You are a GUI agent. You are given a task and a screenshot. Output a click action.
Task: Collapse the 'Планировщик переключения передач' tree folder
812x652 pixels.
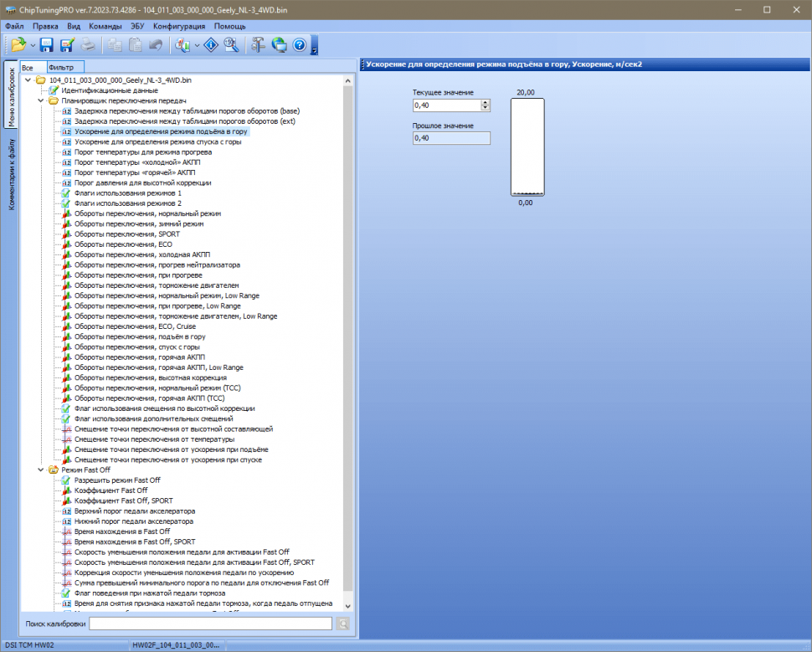coord(41,100)
